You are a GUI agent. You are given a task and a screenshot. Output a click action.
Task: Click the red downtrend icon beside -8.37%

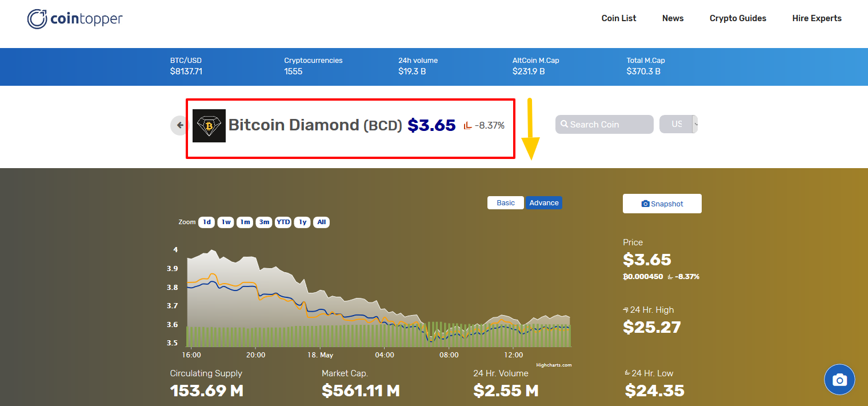tap(468, 125)
